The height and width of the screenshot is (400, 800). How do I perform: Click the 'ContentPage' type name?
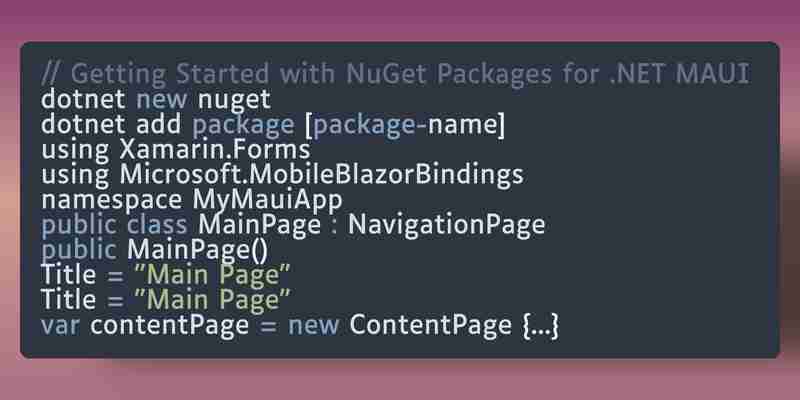click(x=430, y=325)
